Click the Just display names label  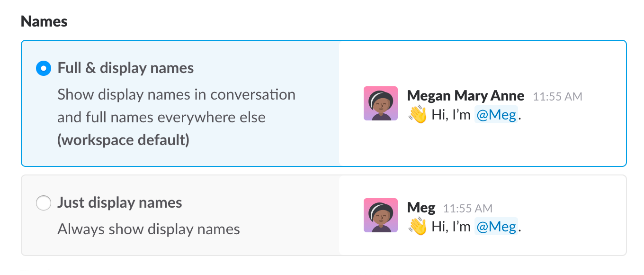coord(120,203)
